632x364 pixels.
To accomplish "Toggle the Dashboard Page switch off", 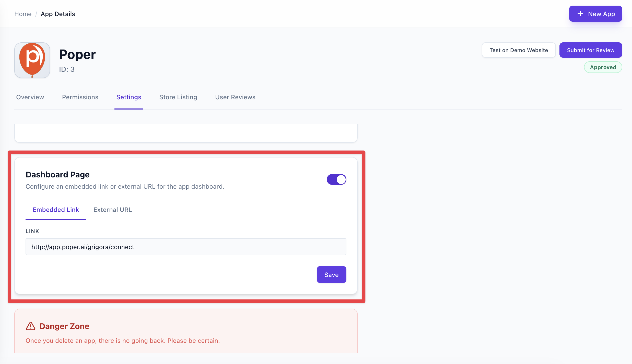I will (336, 179).
